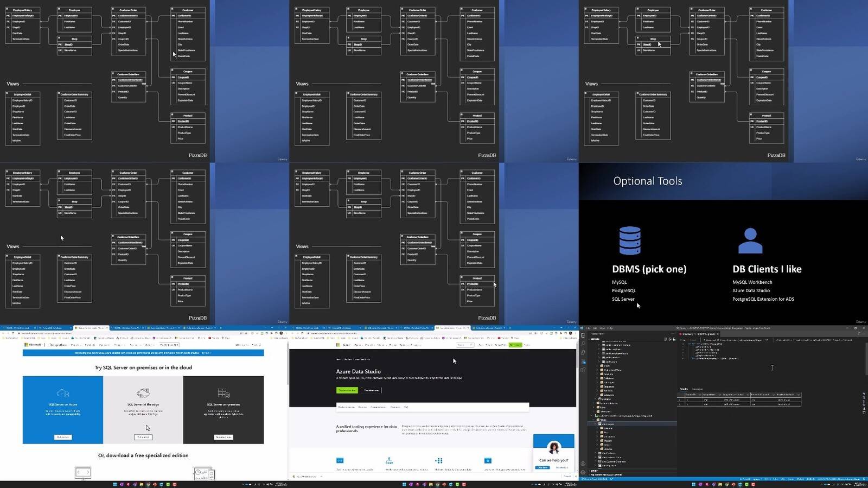The width and height of the screenshot is (868, 488).
Task: Click Get started under SQL Server at the edge
Action: point(143,437)
